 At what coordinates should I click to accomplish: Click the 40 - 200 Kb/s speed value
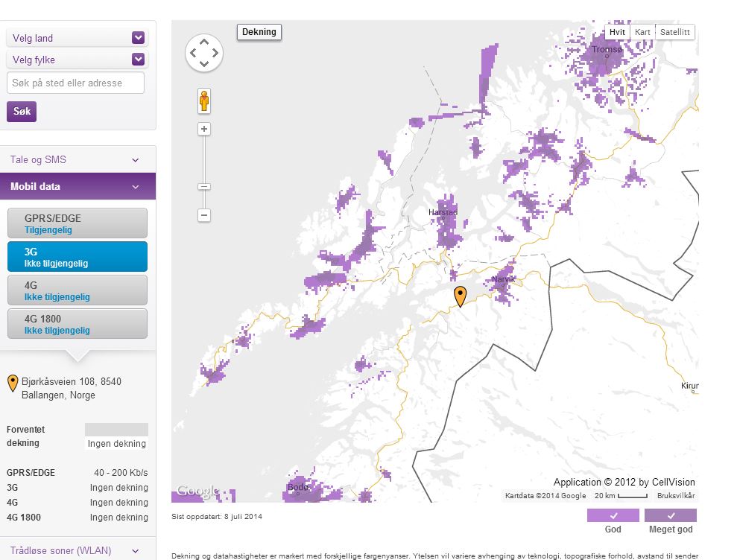(121, 473)
